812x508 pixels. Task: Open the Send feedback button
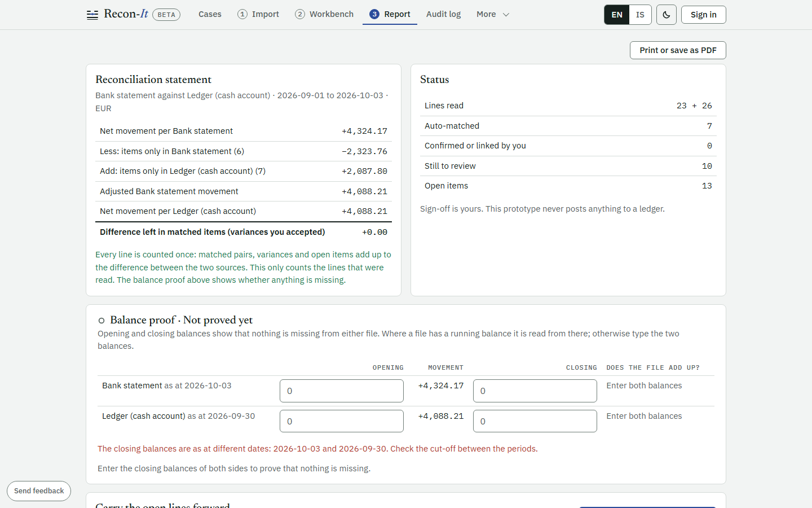pos(39,491)
